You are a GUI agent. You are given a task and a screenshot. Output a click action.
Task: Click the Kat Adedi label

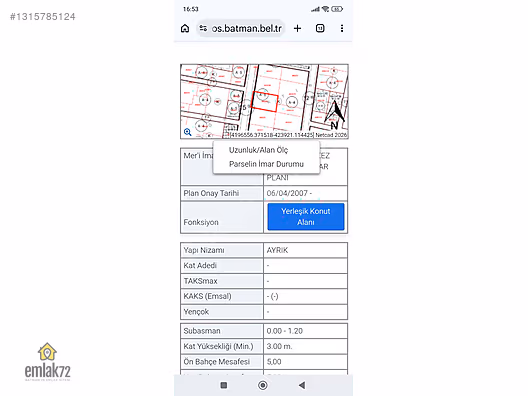pos(200,265)
